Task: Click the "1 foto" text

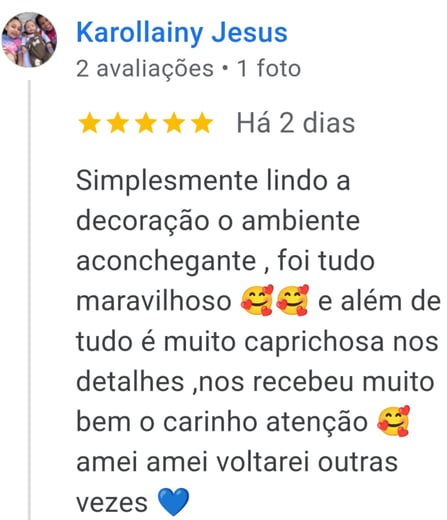Action: tap(269, 68)
